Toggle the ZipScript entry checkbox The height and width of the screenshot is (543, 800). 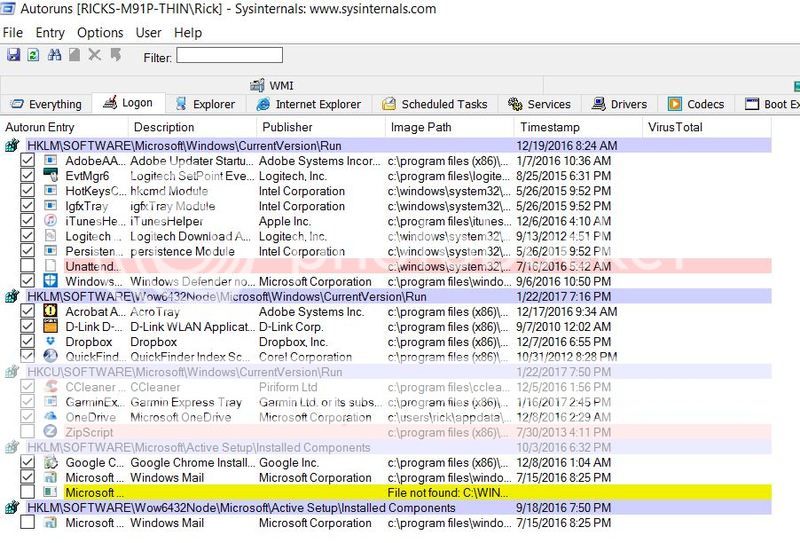[28, 432]
